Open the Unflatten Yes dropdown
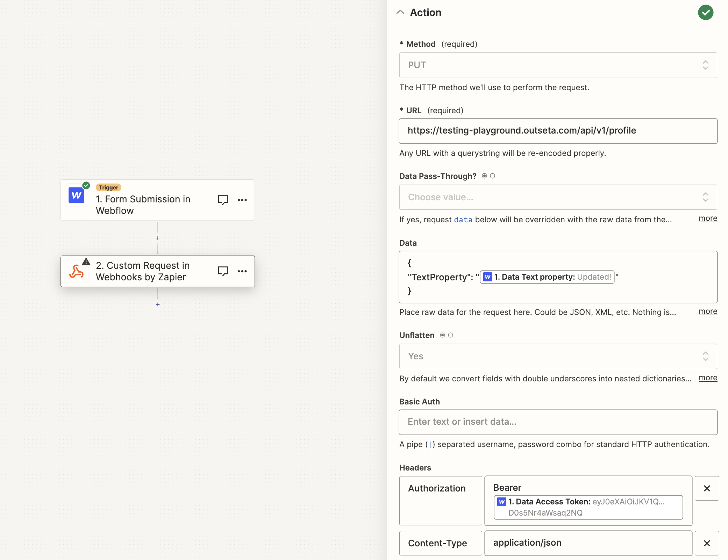 click(x=558, y=356)
